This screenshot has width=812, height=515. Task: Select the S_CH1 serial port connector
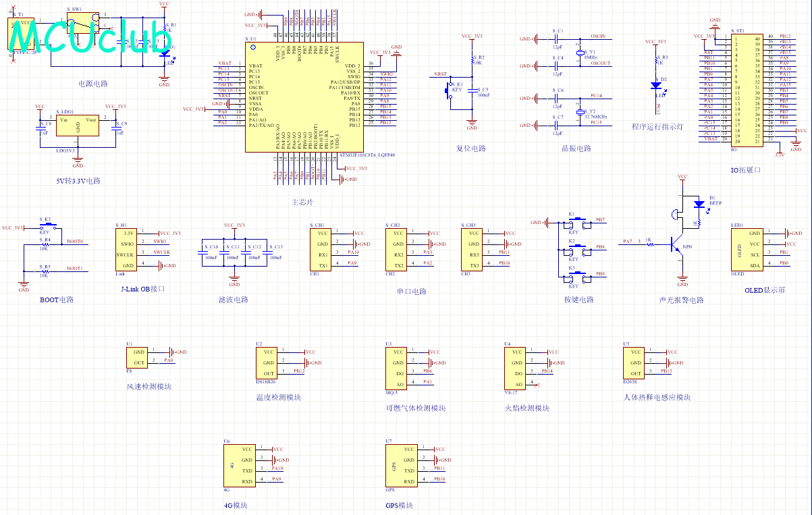click(x=323, y=249)
